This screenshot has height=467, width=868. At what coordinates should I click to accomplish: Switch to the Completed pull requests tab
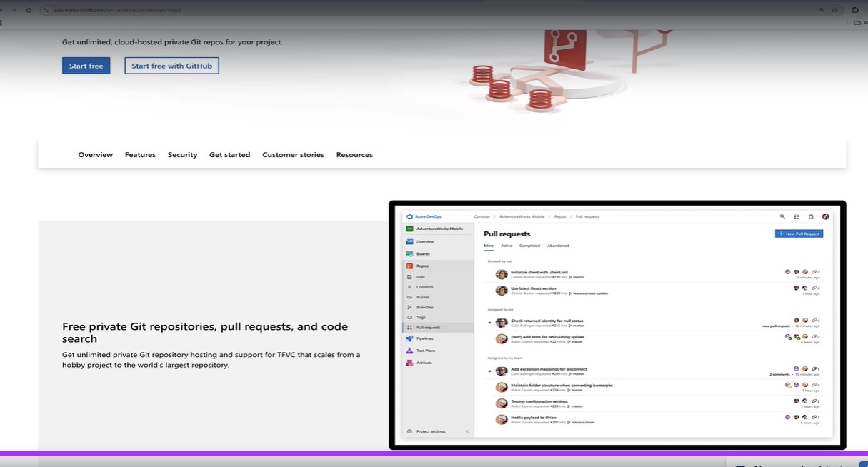[x=529, y=246]
